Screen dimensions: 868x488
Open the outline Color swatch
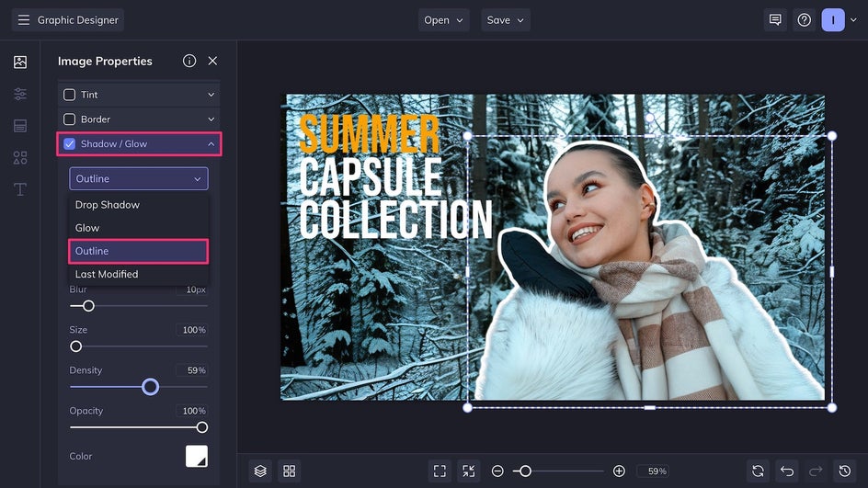click(x=197, y=457)
